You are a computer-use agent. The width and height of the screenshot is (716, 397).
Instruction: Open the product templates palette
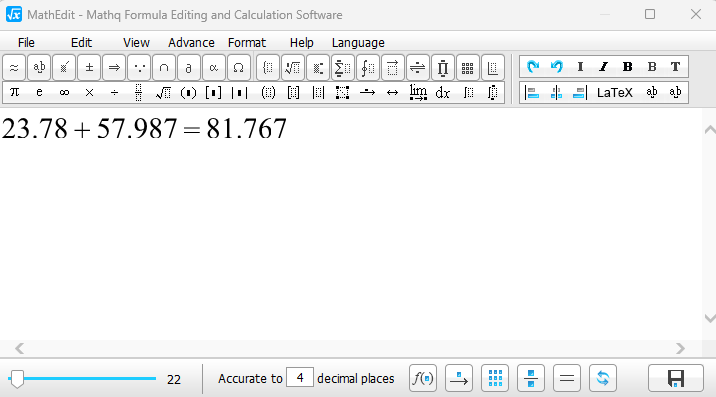point(442,68)
